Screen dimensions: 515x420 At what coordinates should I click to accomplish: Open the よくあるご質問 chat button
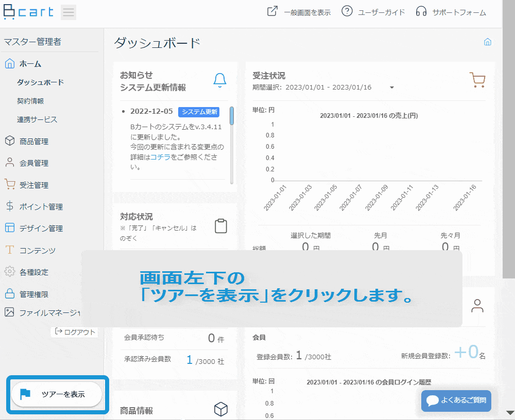coord(456,400)
